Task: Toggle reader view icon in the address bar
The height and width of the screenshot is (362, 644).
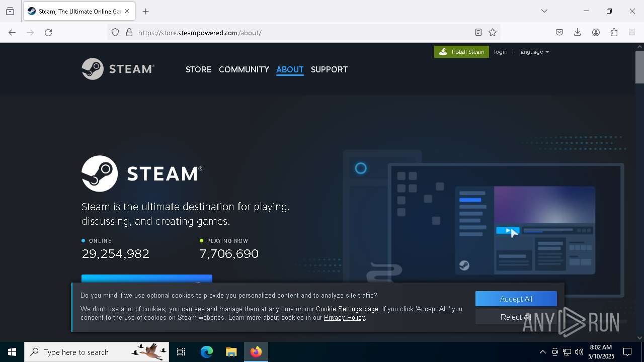Action: tap(478, 32)
